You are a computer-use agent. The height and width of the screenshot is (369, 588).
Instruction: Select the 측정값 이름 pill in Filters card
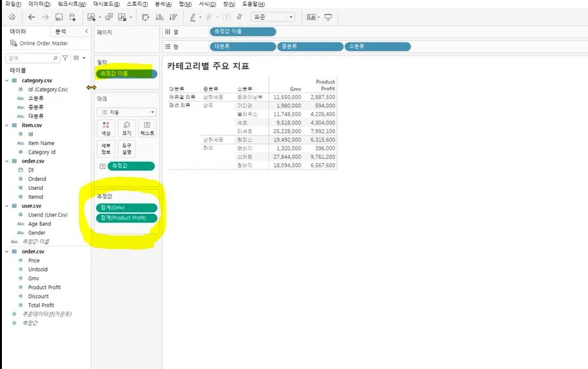(127, 74)
